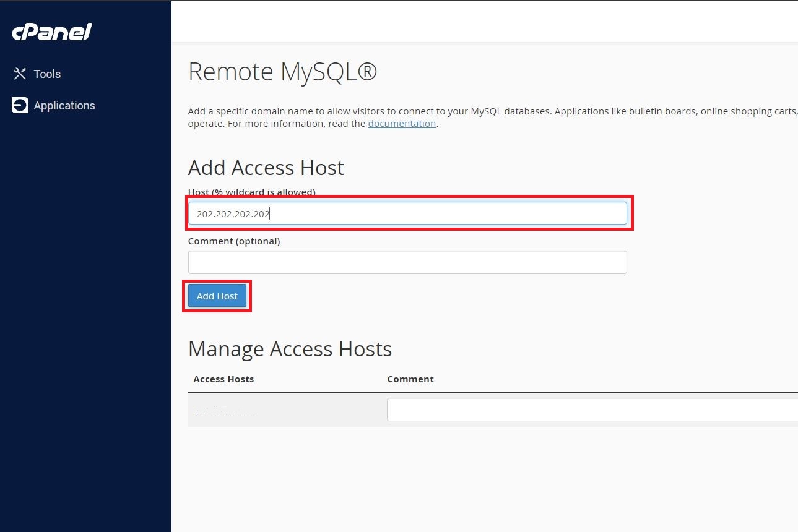This screenshot has height=532, width=798.
Task: Click the Comment (optional) field label
Action: click(x=234, y=241)
